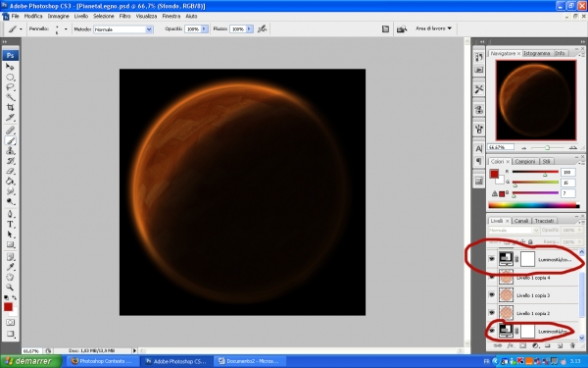The height and width of the screenshot is (368, 588).
Task: Select the Eraser tool
Action: [10, 171]
